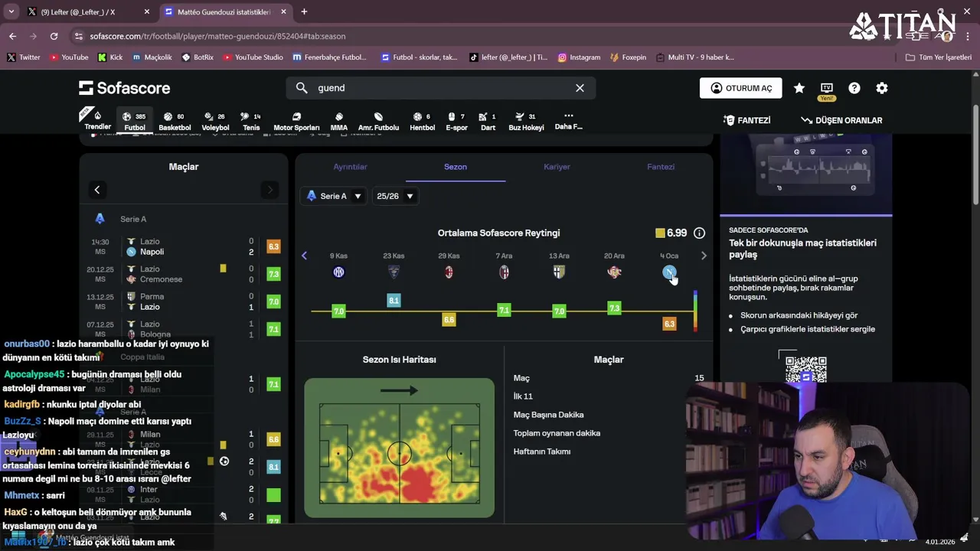Open the browser tab list dropdown
The image size is (980, 551).
[11, 12]
